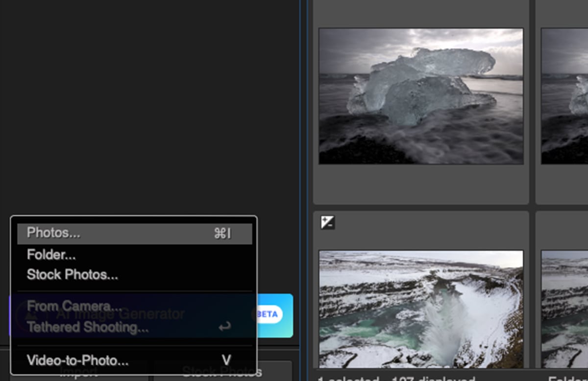588x381 pixels.
Task: Select the partially visible iceberg thumbnail at right
Action: tap(564, 96)
